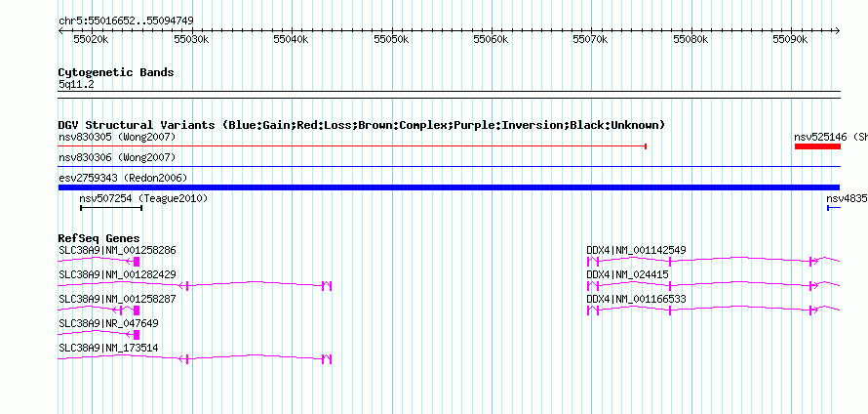Select the 55090k ruler tick label

coord(790,40)
